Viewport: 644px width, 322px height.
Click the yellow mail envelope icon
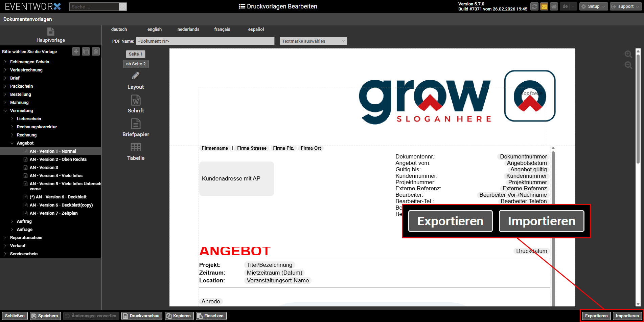(x=544, y=6)
